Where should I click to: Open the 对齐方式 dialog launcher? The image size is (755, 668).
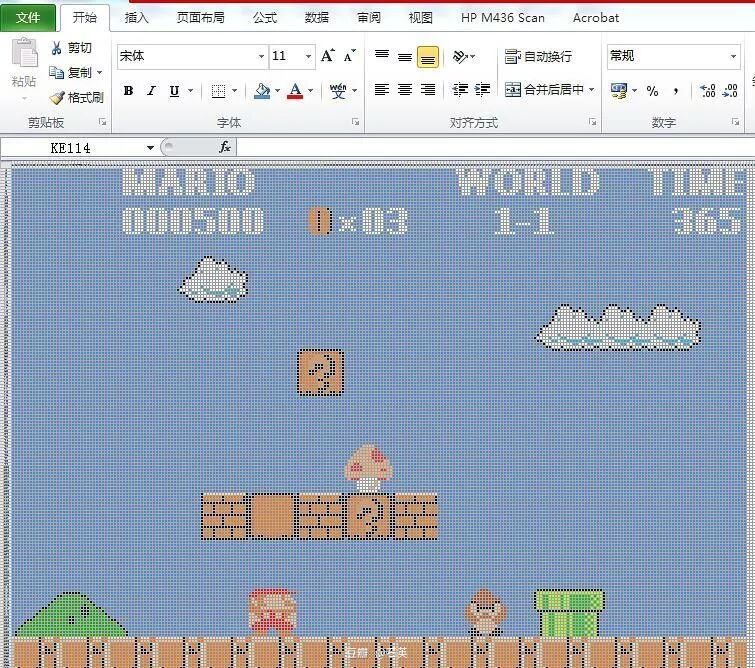[592, 122]
